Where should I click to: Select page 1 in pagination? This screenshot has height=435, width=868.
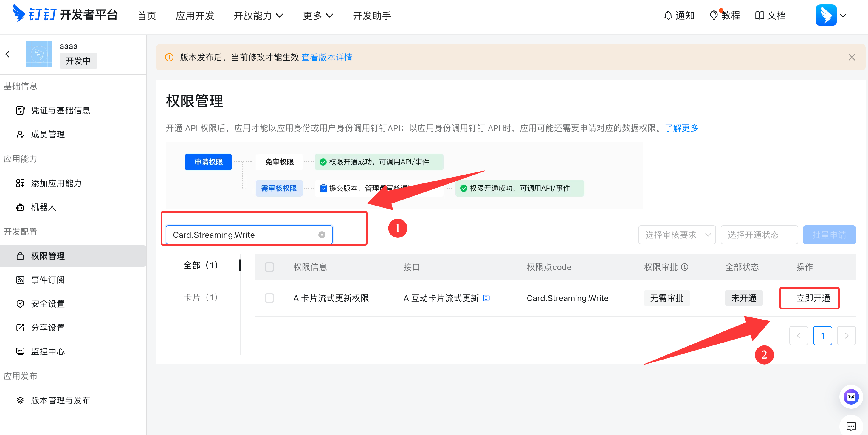[822, 336]
